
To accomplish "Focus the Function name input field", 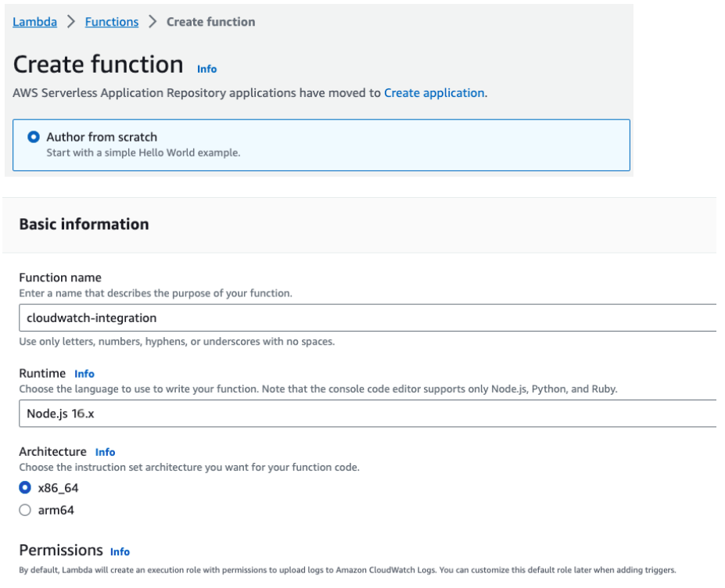I will (366, 317).
